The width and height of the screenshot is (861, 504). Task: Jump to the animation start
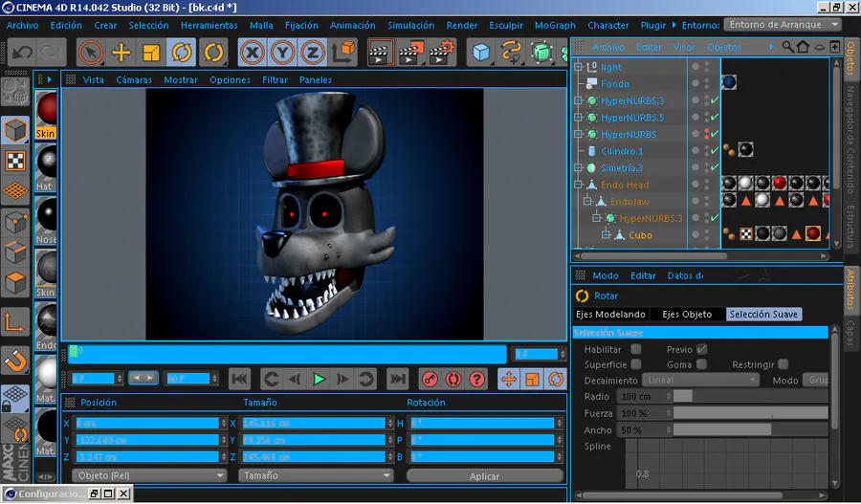coord(239,379)
